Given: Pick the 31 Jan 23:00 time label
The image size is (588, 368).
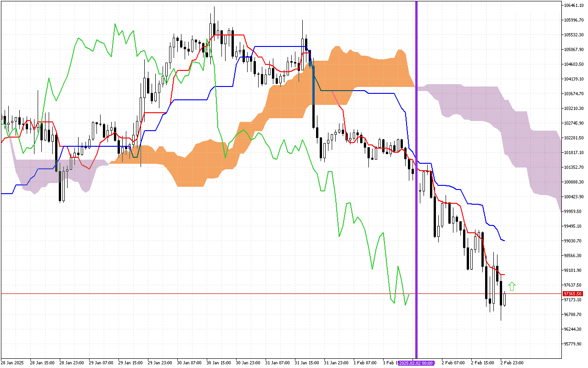Looking at the screenshot, I should point(336,363).
